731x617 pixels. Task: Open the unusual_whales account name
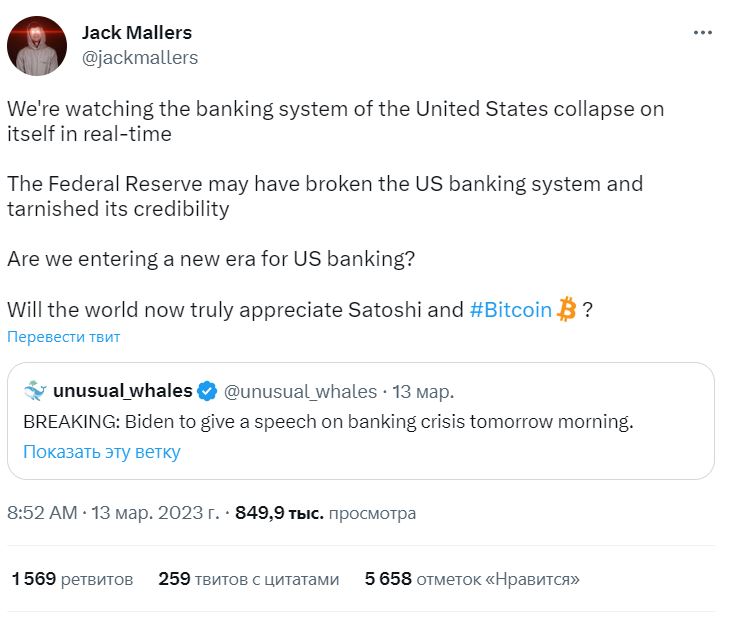[123, 391]
